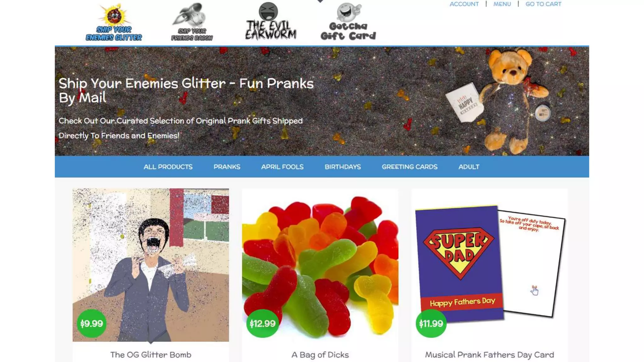Open the Ship Your Friends Bacon logo
Viewport: 644px width, 362px height.
[192, 22]
